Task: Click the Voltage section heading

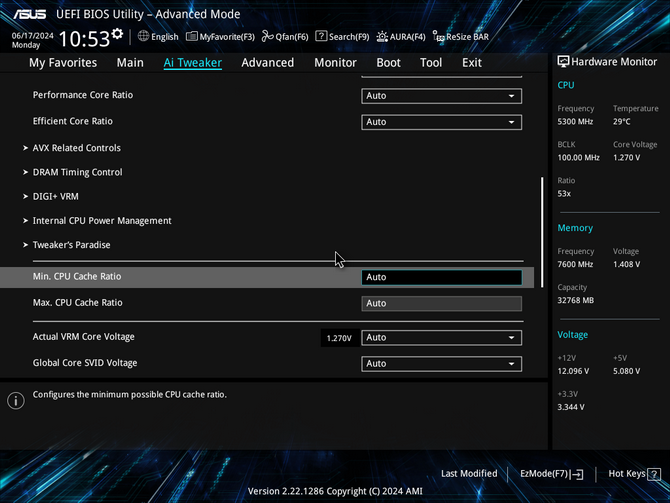Action: 573,335
